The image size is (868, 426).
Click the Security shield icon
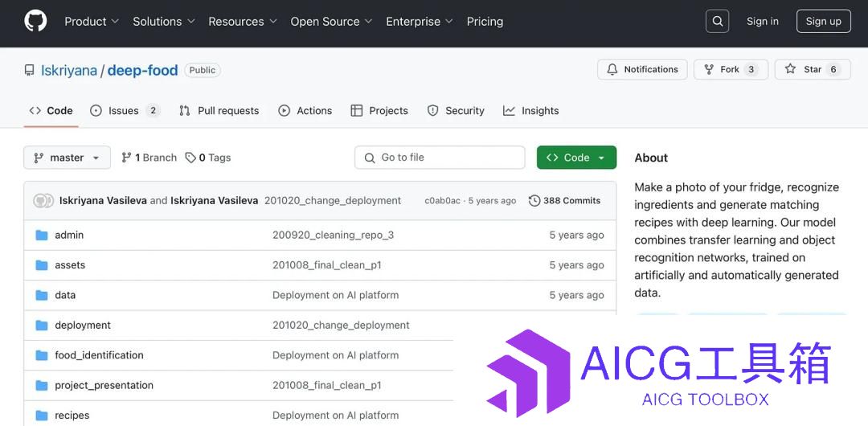[x=433, y=111]
